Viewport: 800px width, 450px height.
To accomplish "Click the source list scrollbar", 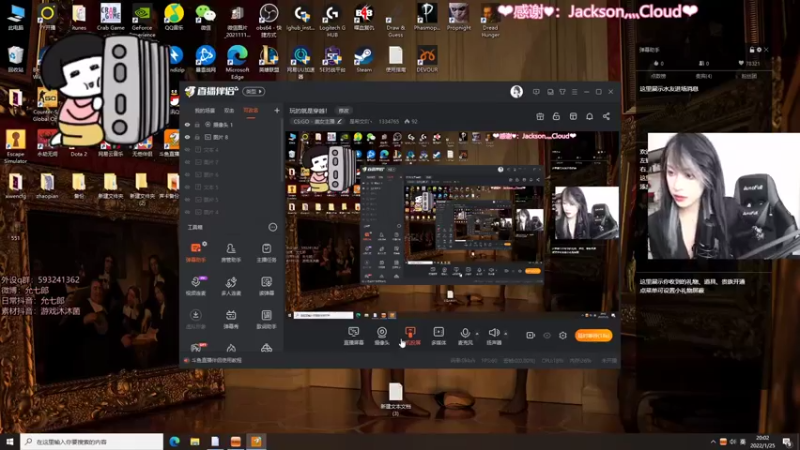I will 282,151.
